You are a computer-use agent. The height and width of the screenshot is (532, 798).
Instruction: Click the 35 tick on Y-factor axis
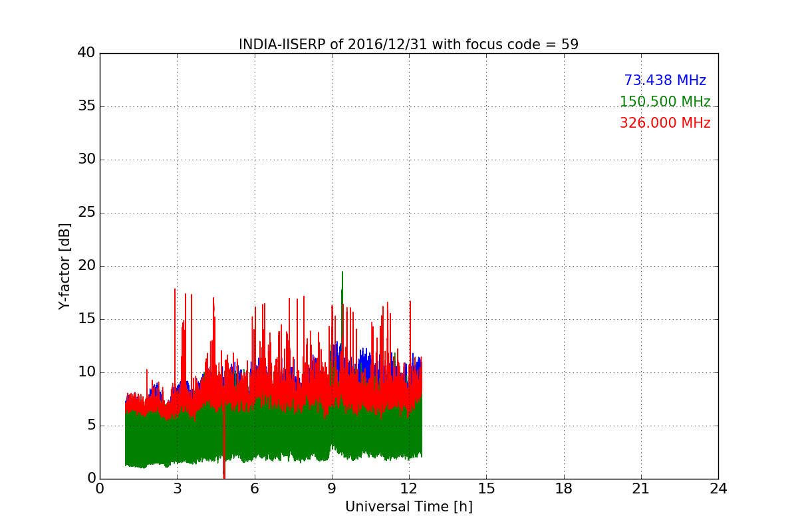[86, 106]
